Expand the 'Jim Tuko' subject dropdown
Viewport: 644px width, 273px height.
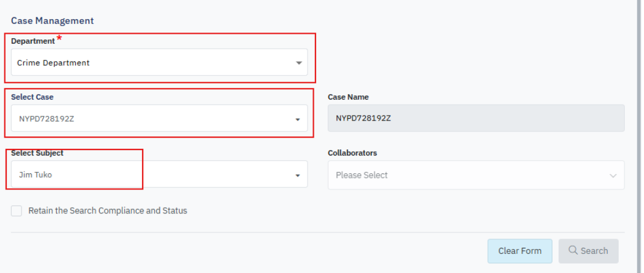pos(154,175)
